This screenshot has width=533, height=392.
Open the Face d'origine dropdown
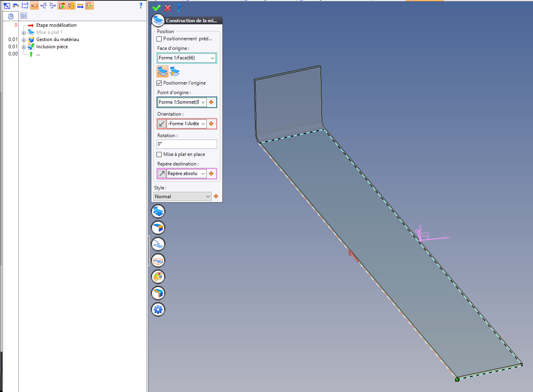coord(212,58)
